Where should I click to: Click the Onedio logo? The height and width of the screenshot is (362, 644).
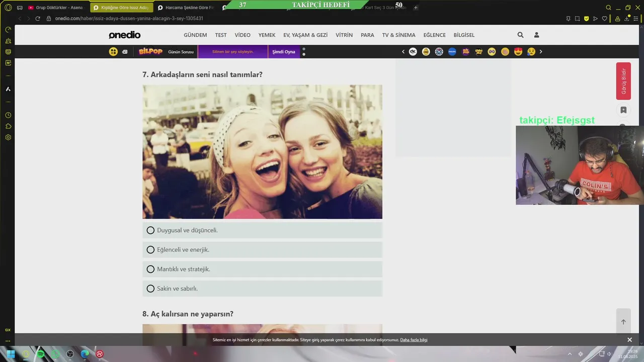click(x=125, y=35)
